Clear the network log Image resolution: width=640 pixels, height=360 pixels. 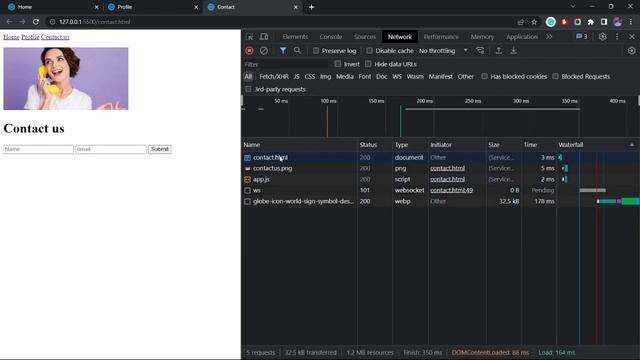[264, 51]
